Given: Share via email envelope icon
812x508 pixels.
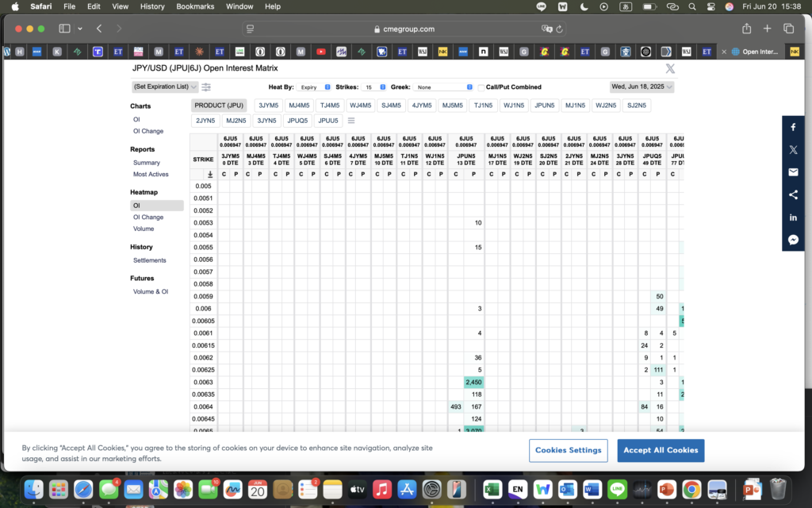Looking at the screenshot, I should pos(793,172).
